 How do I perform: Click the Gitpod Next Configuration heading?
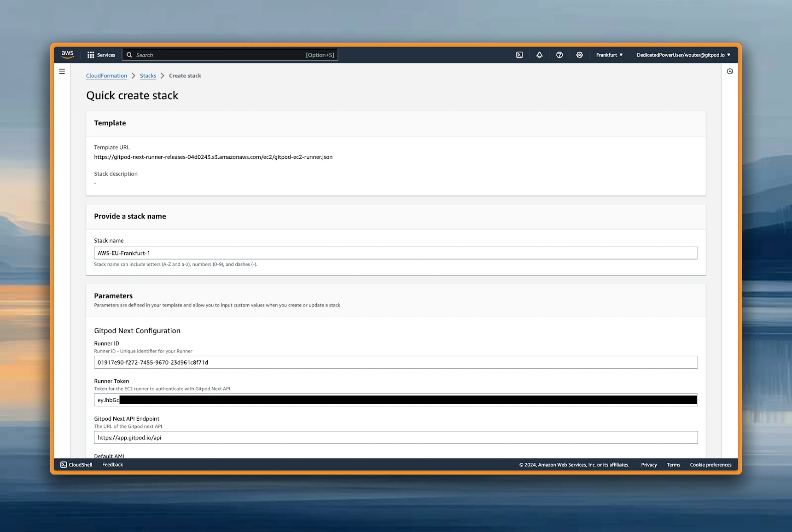tap(137, 330)
